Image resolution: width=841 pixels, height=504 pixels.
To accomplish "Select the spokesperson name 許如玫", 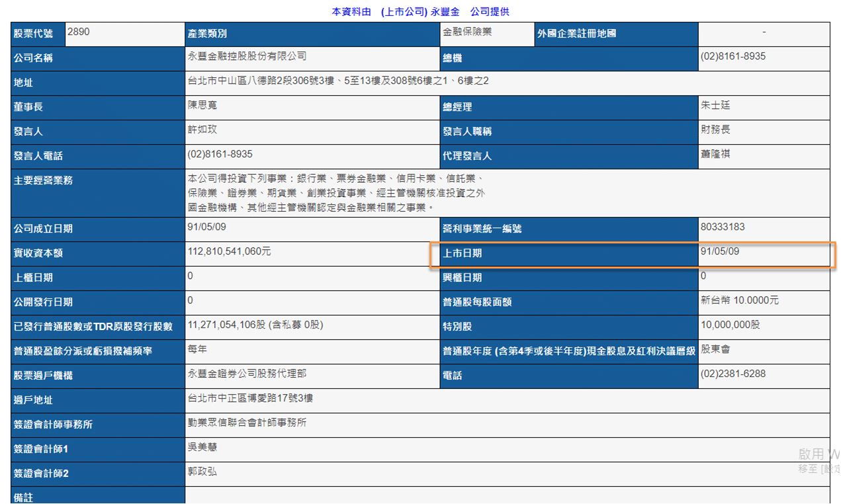I will pyautogui.click(x=202, y=130).
